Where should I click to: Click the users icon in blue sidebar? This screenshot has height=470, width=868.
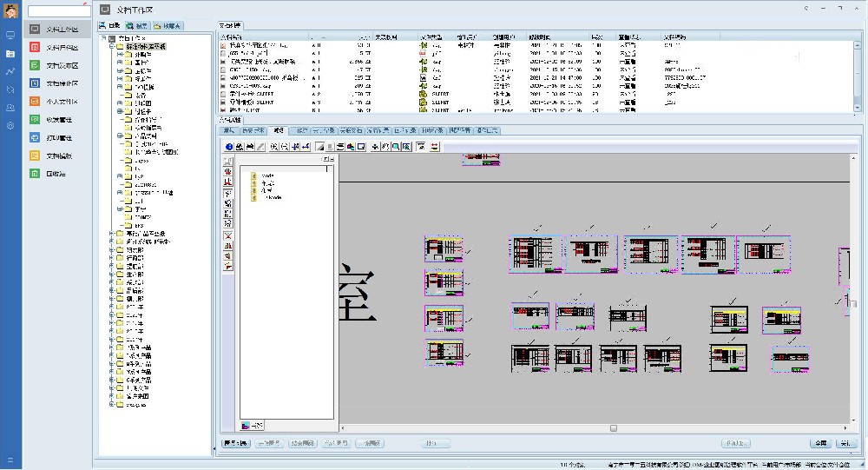pyautogui.click(x=10, y=108)
